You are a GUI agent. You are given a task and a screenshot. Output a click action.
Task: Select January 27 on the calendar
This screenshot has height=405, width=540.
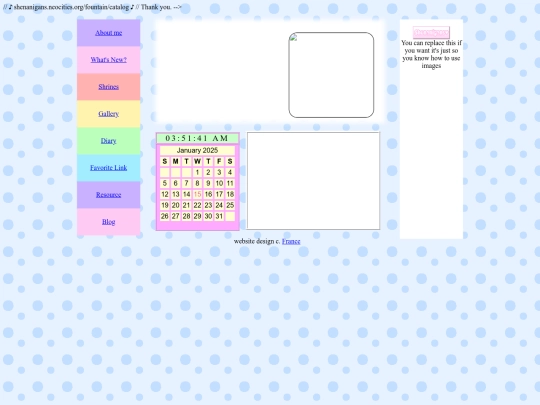[x=176, y=216]
